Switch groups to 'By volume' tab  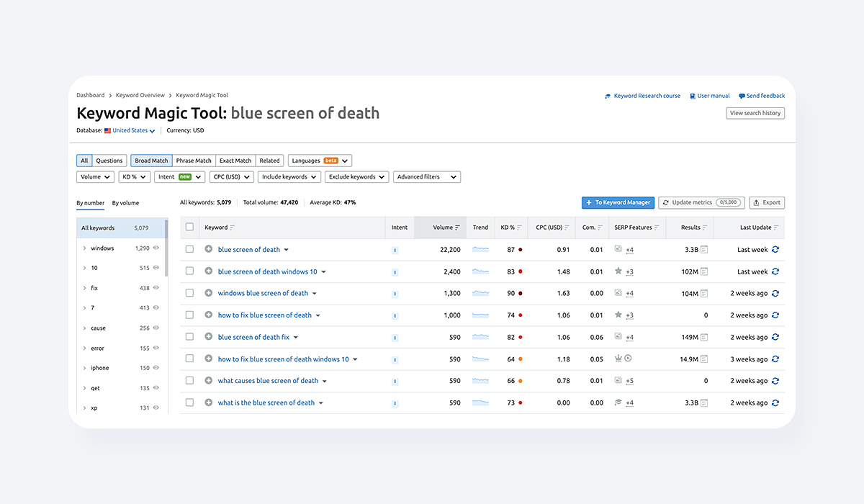point(126,203)
